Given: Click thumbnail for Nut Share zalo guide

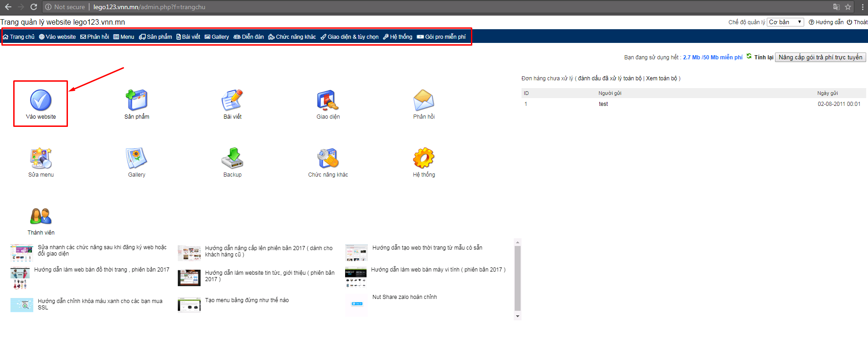Looking at the screenshot, I should point(356,305).
